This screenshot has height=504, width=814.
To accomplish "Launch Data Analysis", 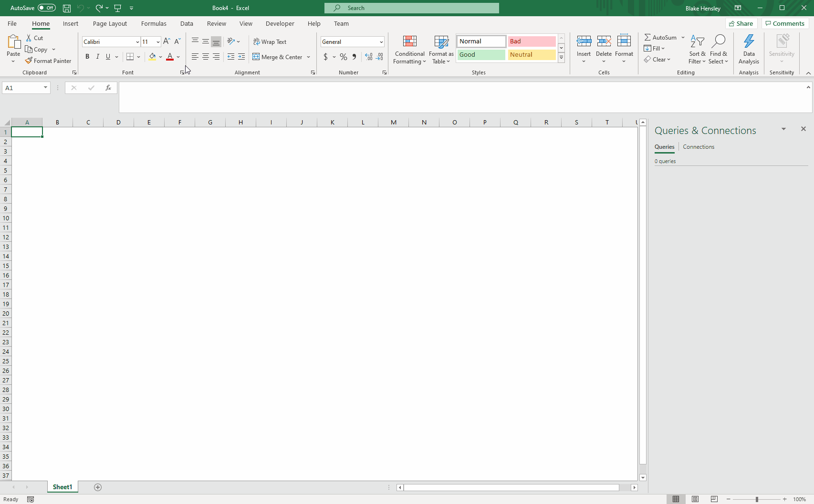I will point(749,49).
